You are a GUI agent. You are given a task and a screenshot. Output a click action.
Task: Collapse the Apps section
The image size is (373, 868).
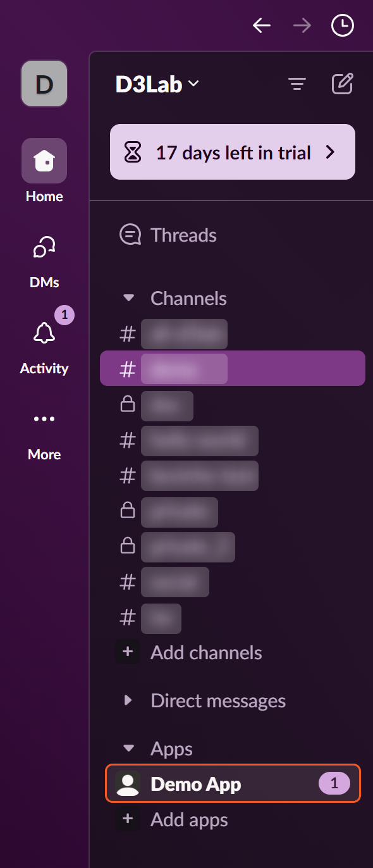pyautogui.click(x=129, y=748)
